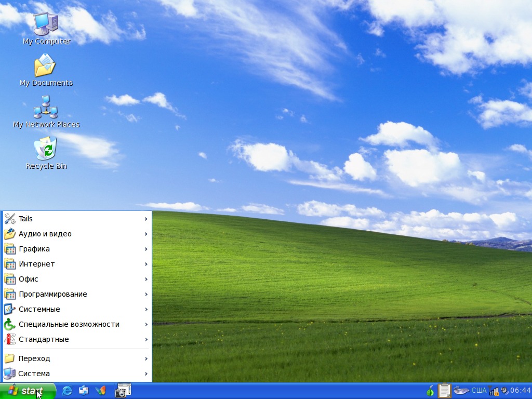Open the Tails submenu
The width and height of the screenshot is (532, 399).
point(77,219)
